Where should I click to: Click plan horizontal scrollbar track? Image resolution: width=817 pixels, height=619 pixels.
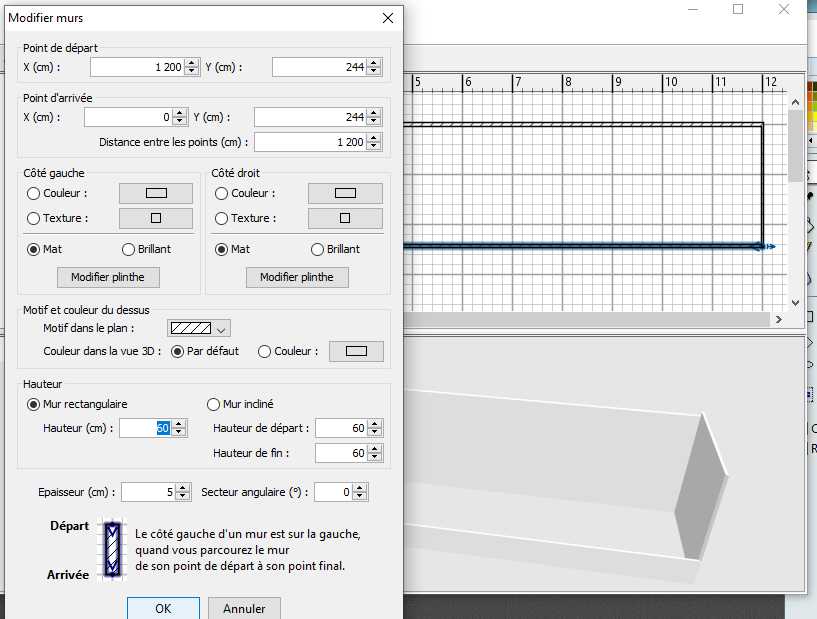click(587, 319)
